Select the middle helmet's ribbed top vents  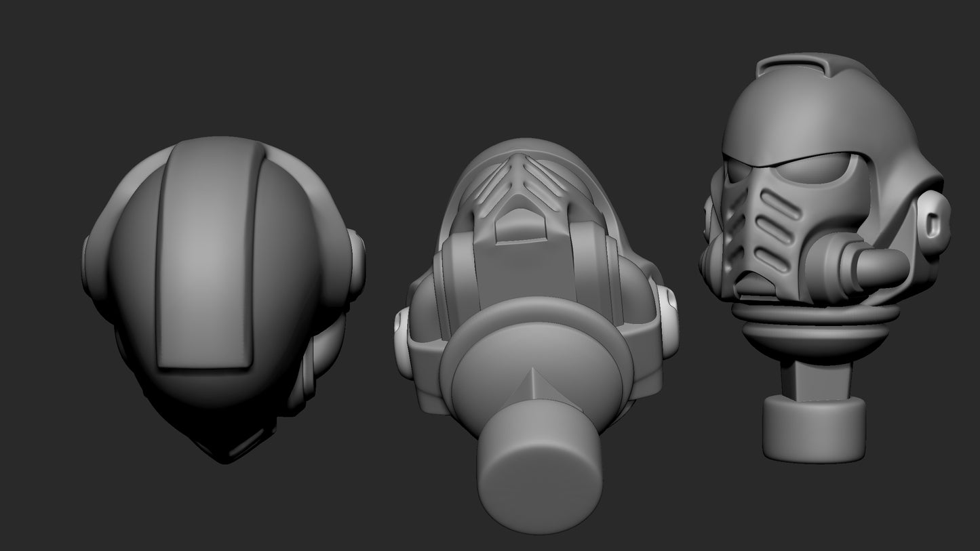pyautogui.click(x=522, y=176)
